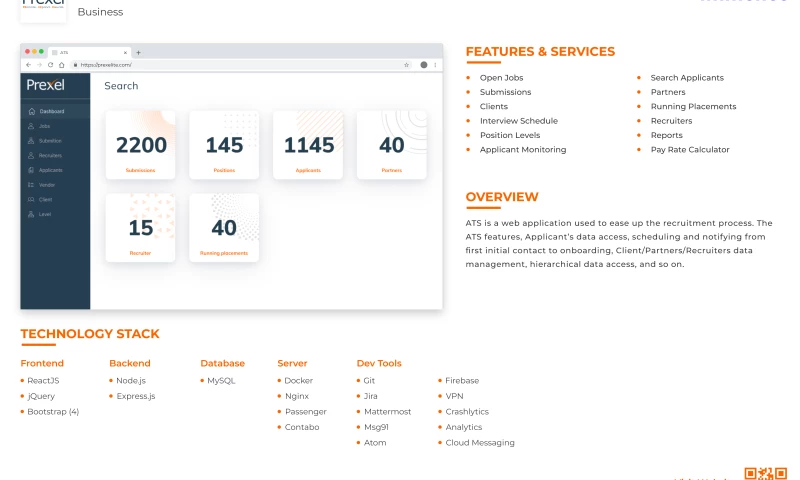This screenshot has height=480, width=800.
Task: Click the Prexel logo in the sidebar
Action: 46,86
